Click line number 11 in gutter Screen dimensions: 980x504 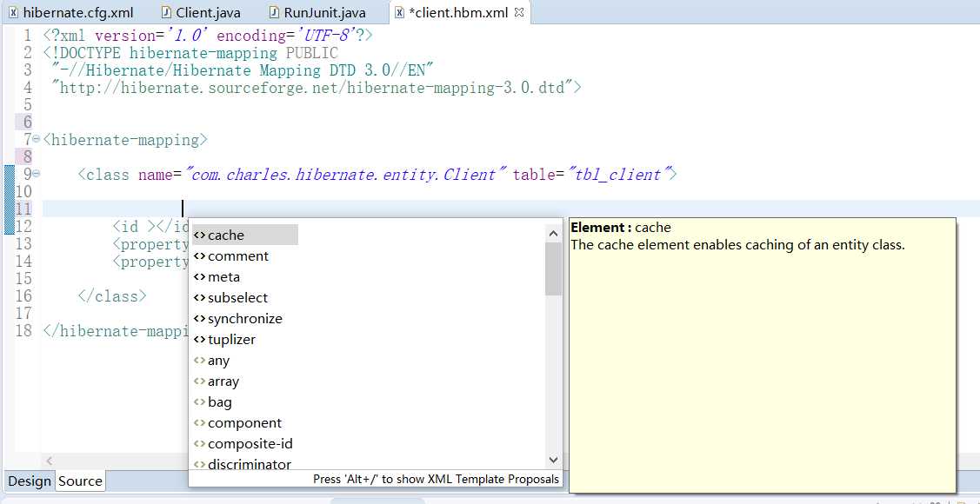click(x=23, y=209)
